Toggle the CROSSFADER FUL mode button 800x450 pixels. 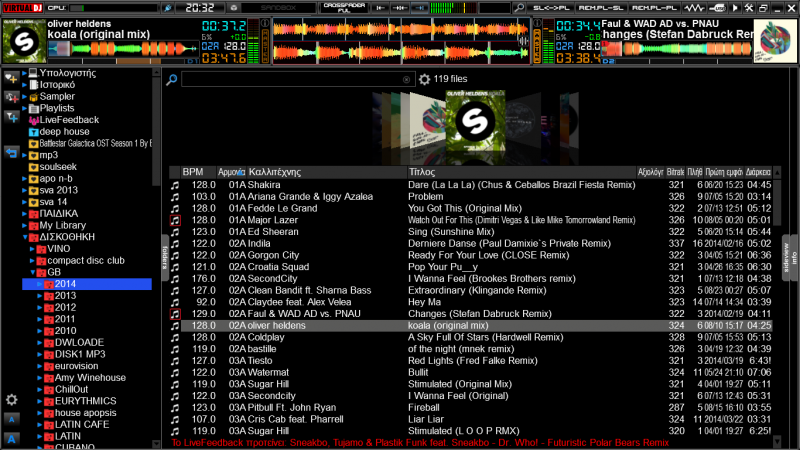[343, 7]
